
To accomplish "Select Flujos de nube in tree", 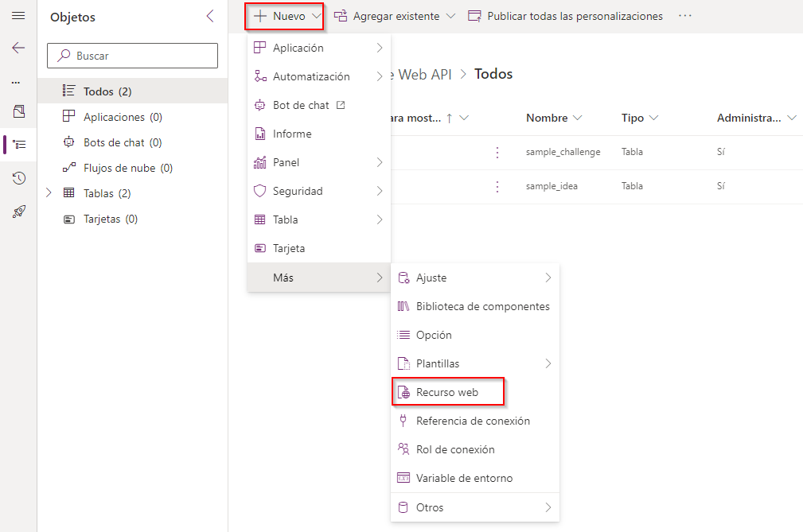I will 127,168.
